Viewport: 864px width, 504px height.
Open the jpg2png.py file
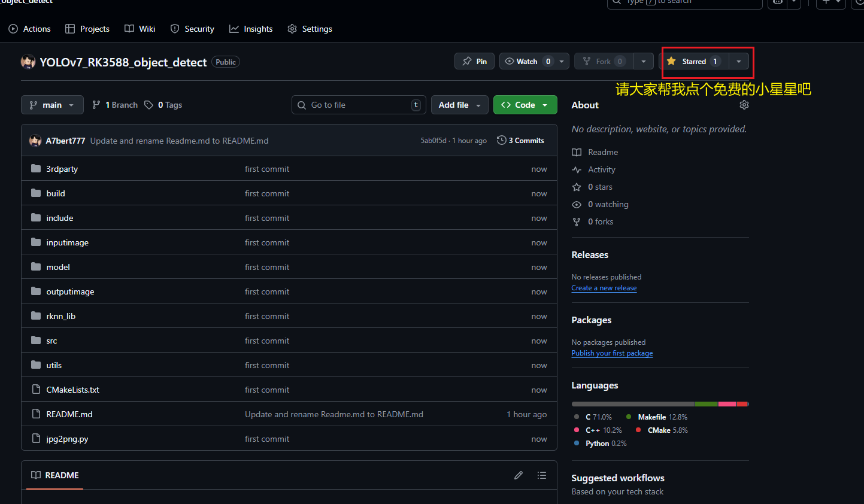(x=67, y=439)
